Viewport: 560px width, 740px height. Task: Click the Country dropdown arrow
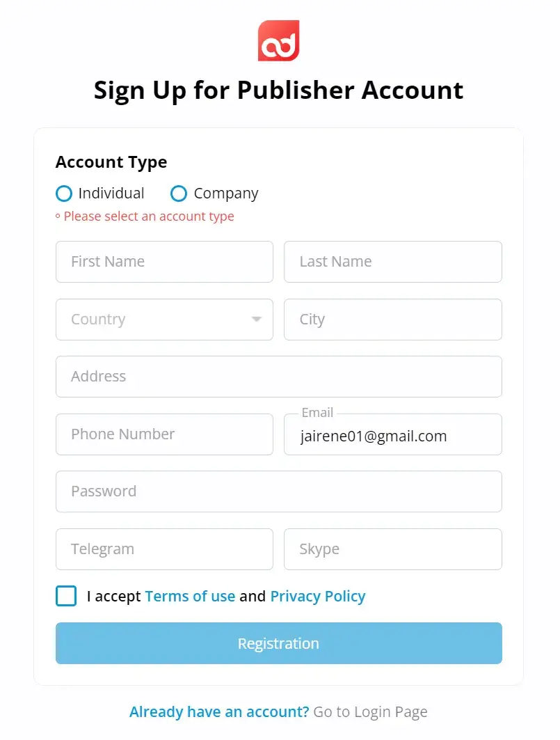coord(257,320)
